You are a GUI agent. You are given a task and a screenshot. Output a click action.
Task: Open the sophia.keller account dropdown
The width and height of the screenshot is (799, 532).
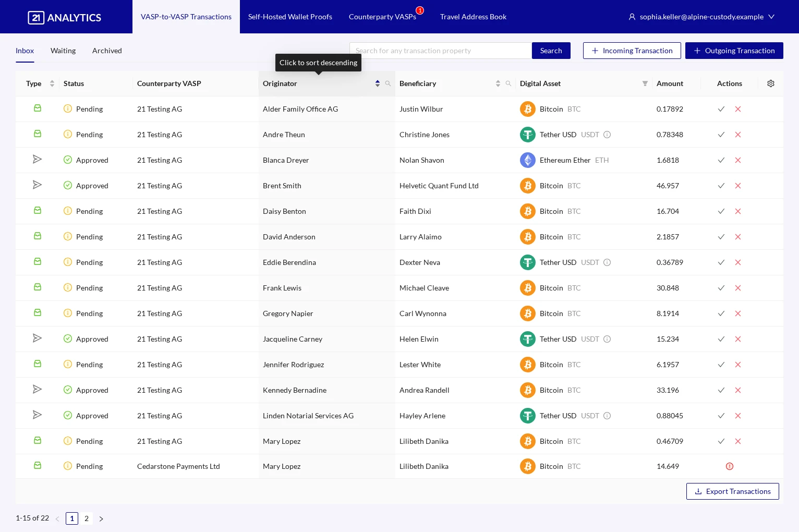(x=701, y=17)
